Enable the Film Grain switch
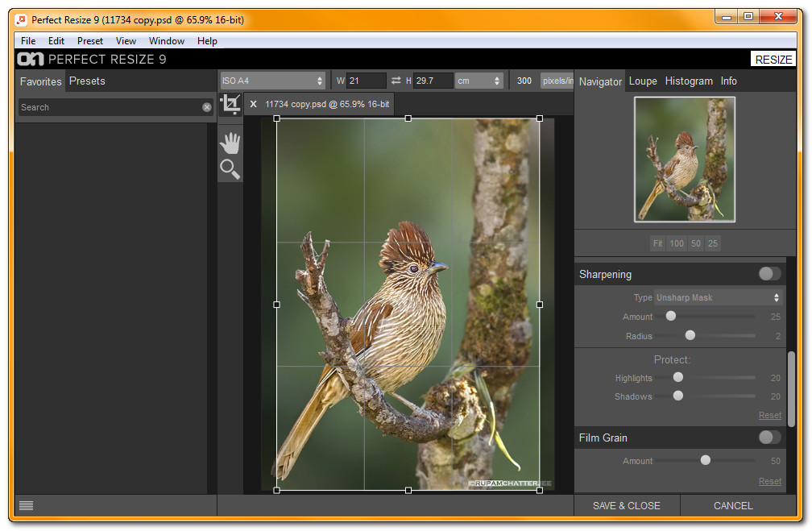812x531 pixels. tap(769, 438)
